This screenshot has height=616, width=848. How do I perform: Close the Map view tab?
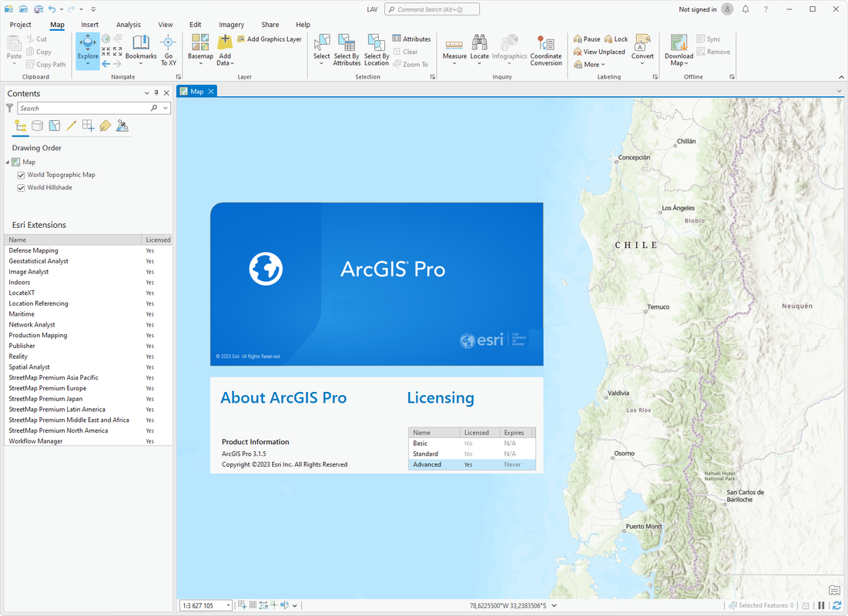[x=211, y=92]
